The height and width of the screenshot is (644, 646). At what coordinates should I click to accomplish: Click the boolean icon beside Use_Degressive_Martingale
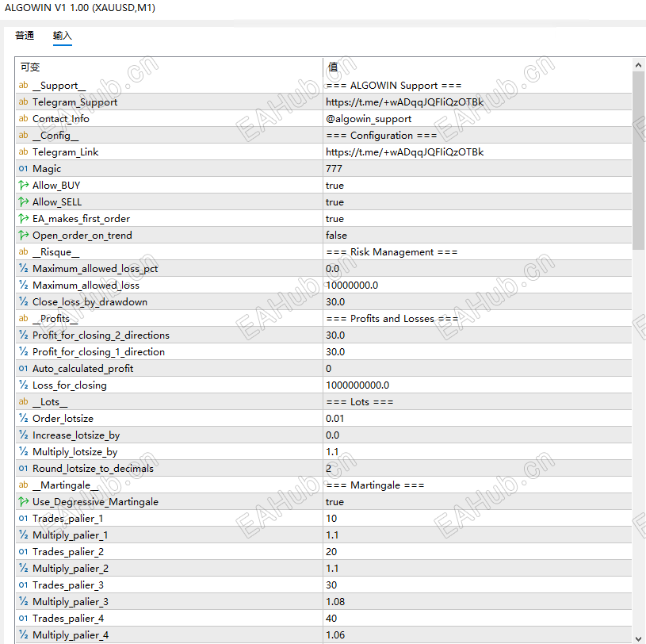tap(24, 502)
